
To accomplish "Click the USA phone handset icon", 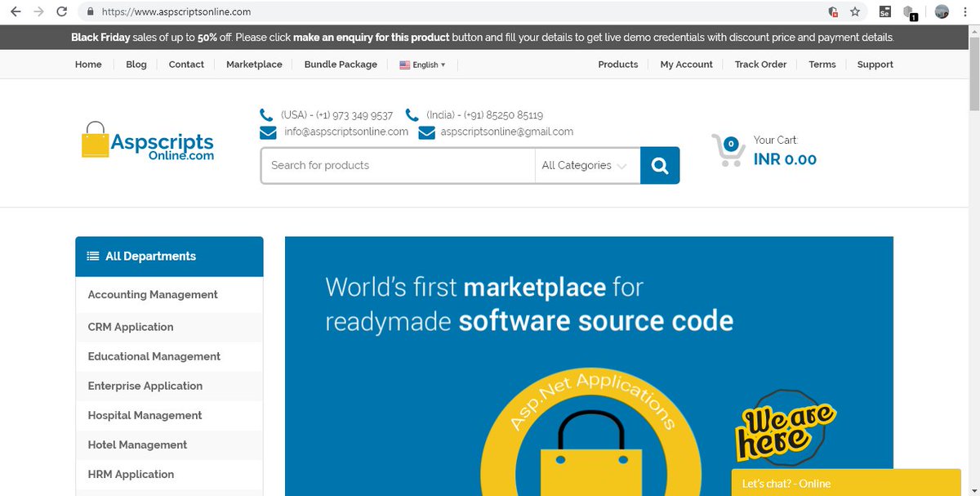I will pyautogui.click(x=266, y=115).
